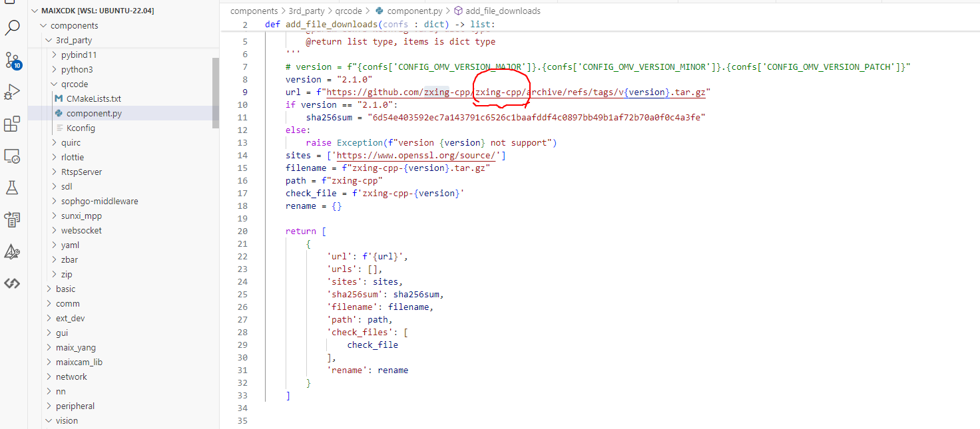Open CMakeLists.txt in the explorer
The height and width of the screenshot is (429, 980).
[94, 98]
